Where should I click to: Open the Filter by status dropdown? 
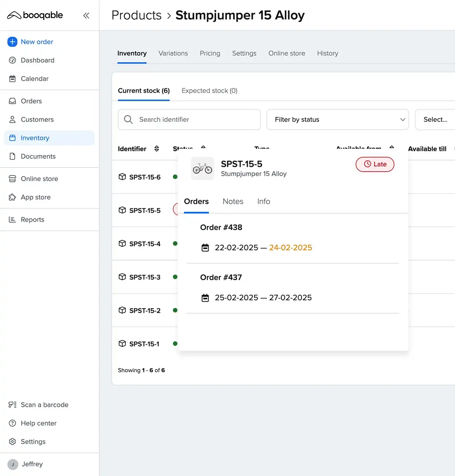(337, 119)
